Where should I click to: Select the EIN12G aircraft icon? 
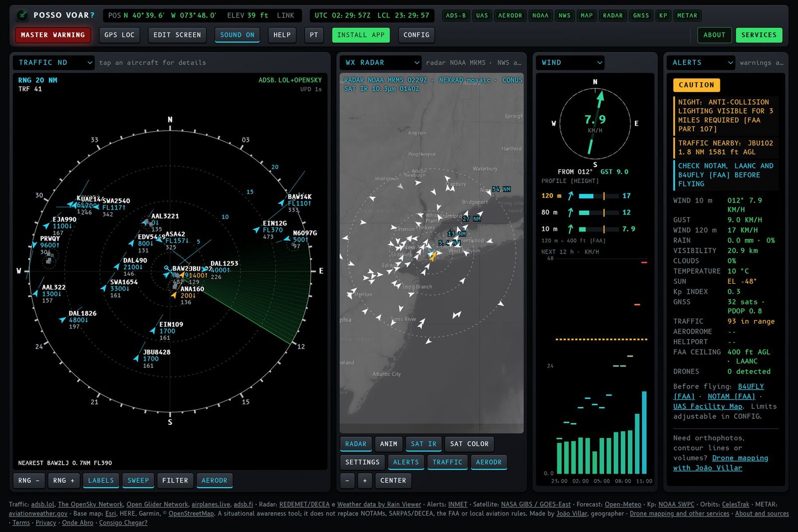pyautogui.click(x=257, y=230)
